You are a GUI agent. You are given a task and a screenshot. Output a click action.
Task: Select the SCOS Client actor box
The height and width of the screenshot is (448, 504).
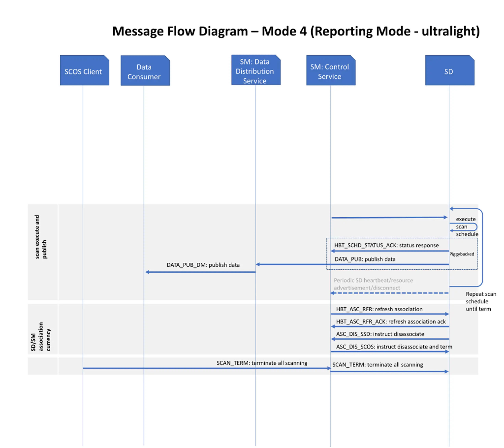click(x=85, y=70)
